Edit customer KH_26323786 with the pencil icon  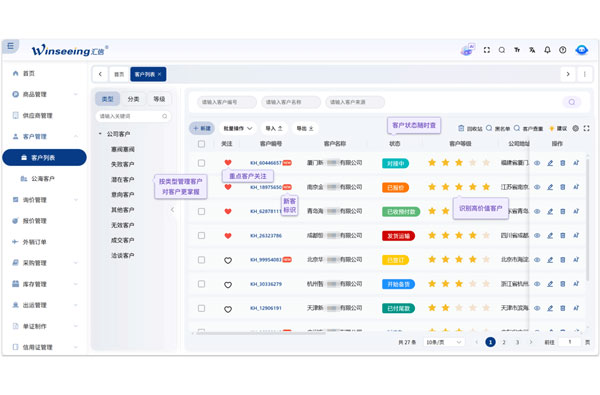click(x=550, y=235)
